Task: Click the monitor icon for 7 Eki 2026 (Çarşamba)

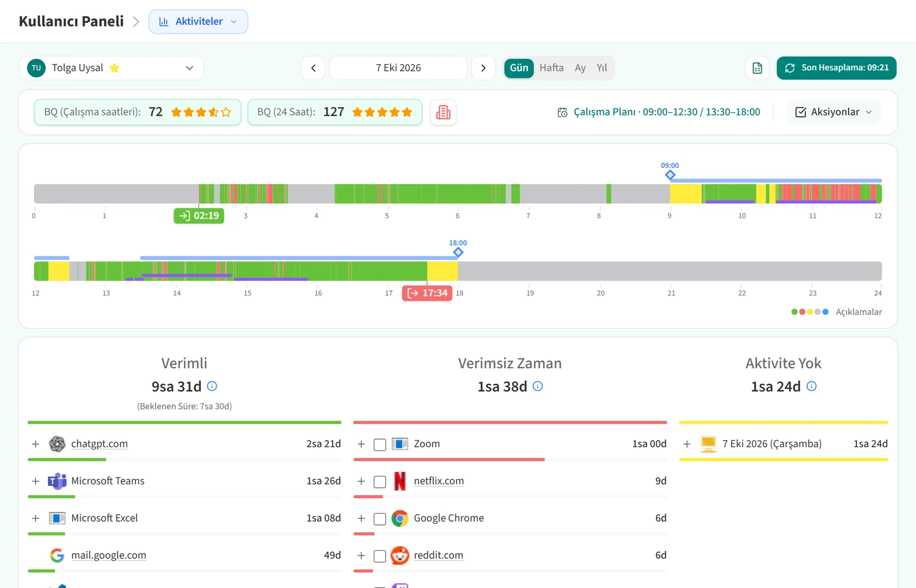Action: pyautogui.click(x=708, y=444)
